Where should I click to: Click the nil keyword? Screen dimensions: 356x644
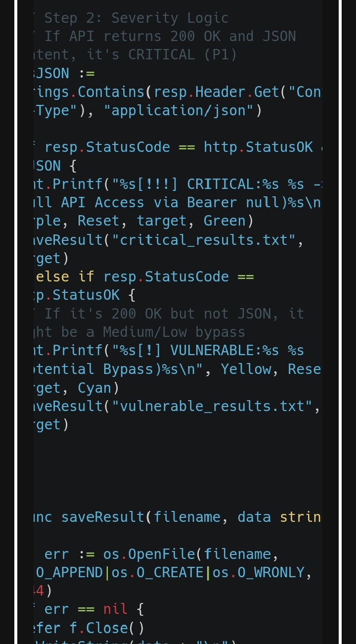point(115,609)
